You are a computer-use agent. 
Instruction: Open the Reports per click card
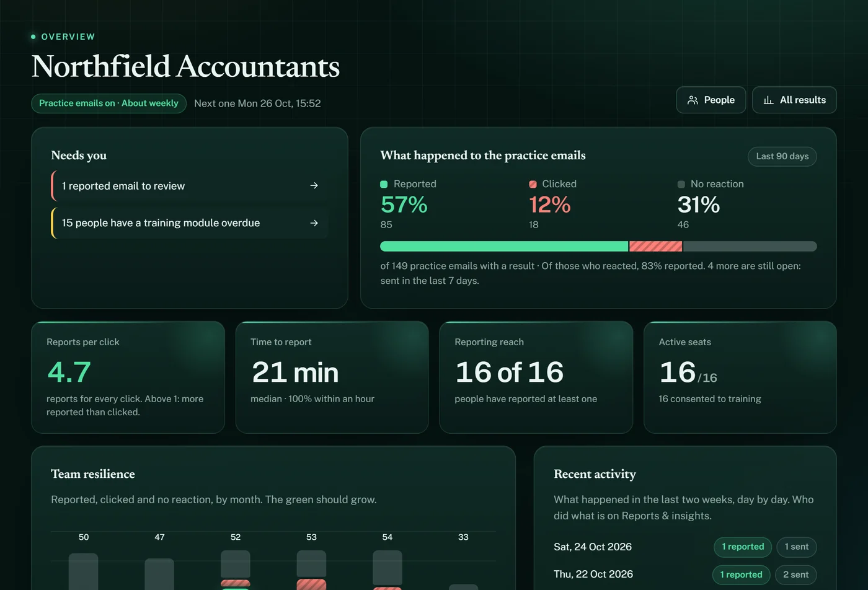128,377
